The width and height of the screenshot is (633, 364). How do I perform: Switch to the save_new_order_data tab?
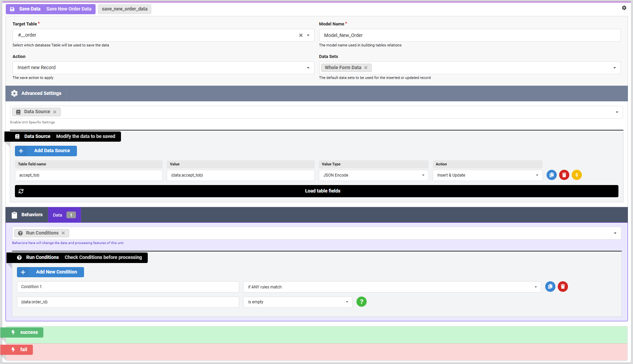(x=124, y=9)
